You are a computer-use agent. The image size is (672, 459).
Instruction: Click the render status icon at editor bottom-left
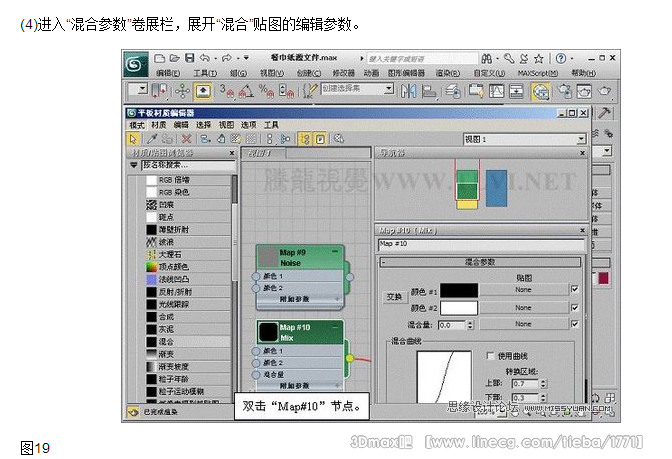tap(133, 412)
